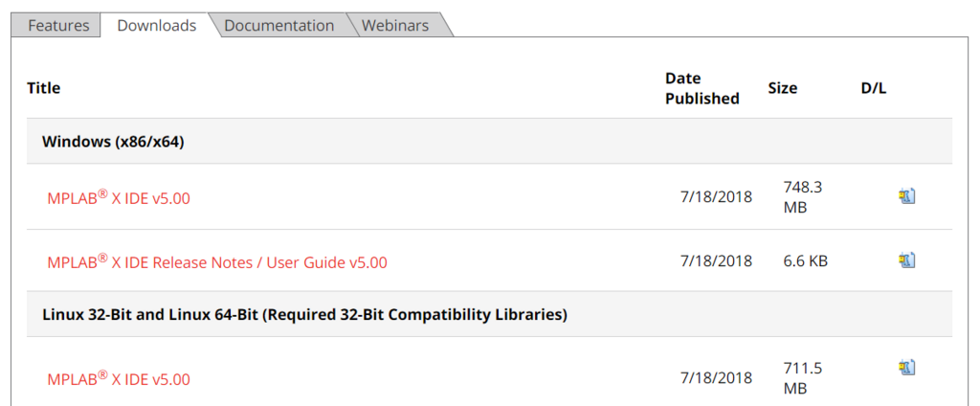Select the Windows (x86/x64) section heading
Viewport: 980px width, 406px height.
pyautogui.click(x=113, y=142)
